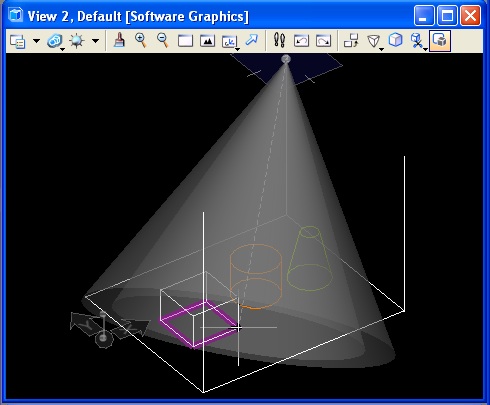Activate the Walk footprints tool
Screen dimensions: 490x405
click(279, 40)
